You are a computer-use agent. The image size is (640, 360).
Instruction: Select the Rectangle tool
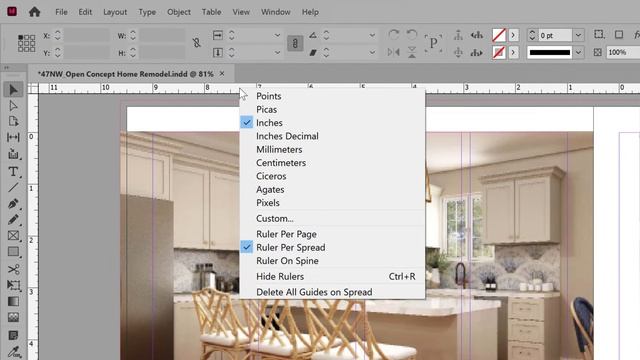click(13, 252)
